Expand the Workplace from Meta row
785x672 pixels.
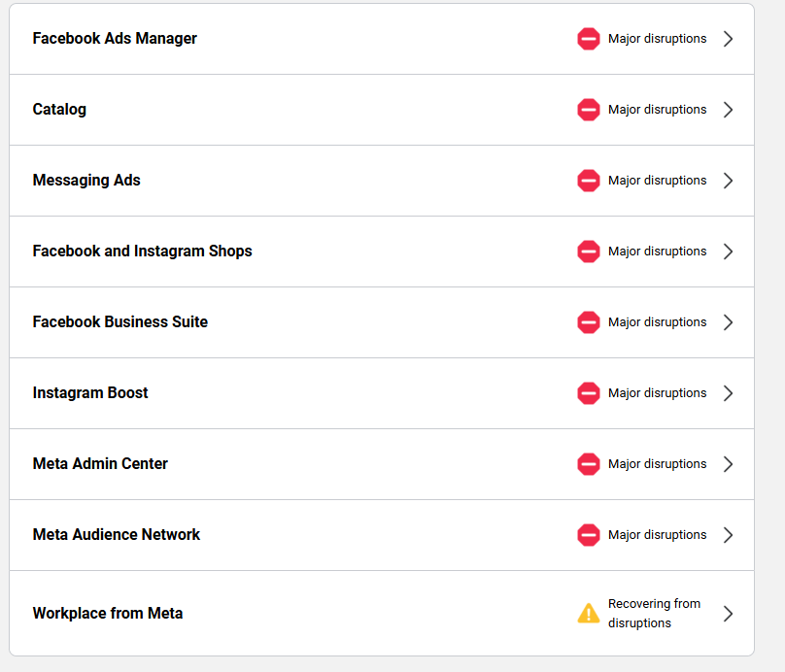[728, 613]
